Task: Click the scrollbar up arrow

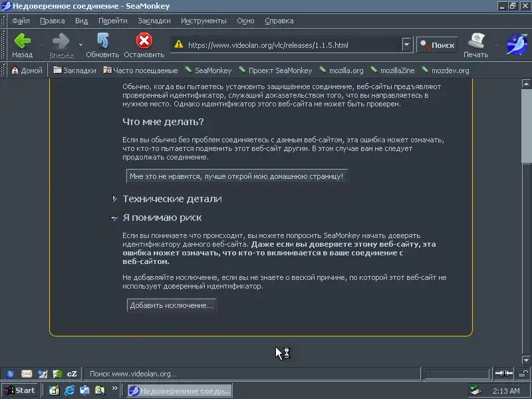Action: 526,84
